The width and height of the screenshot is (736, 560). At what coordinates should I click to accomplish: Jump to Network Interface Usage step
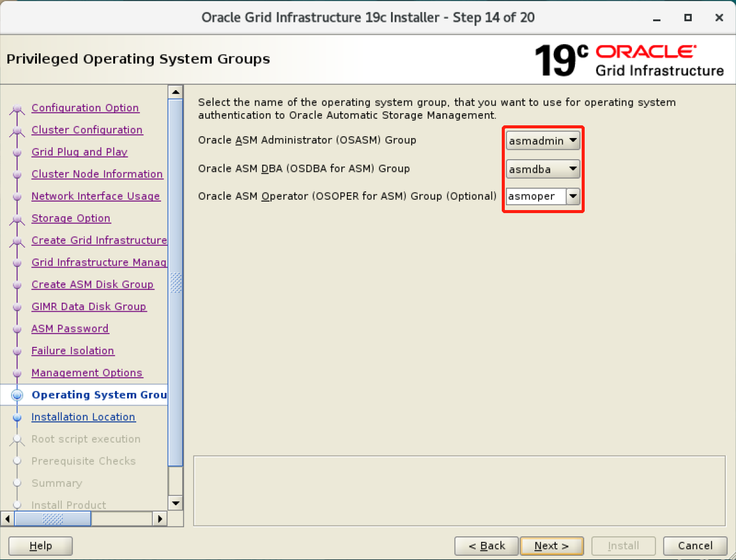coord(96,196)
